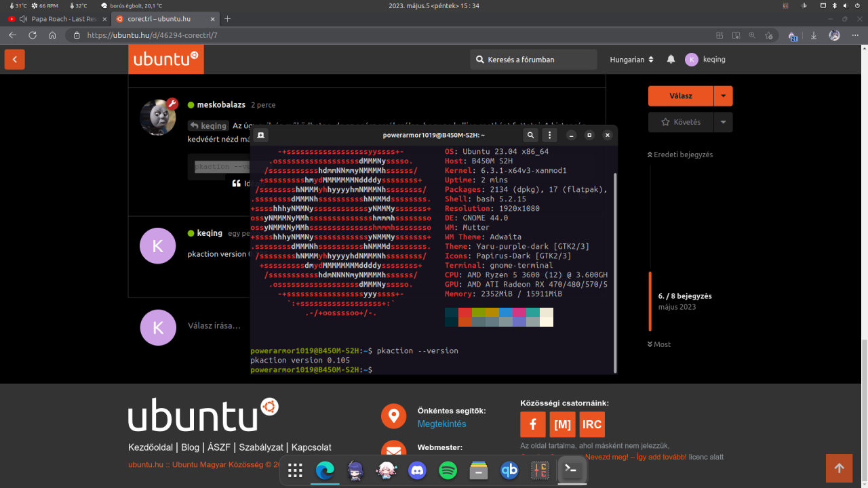Click the orange forum back chevron button
The height and width of the screenshot is (488, 868).
pos(14,60)
